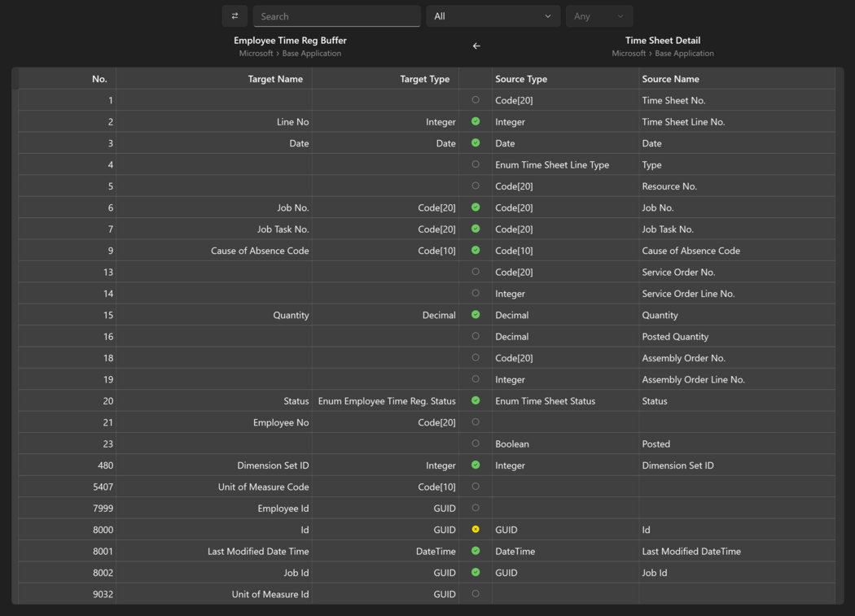Open the All filter dropdown
This screenshot has height=616, width=855.
(x=493, y=16)
